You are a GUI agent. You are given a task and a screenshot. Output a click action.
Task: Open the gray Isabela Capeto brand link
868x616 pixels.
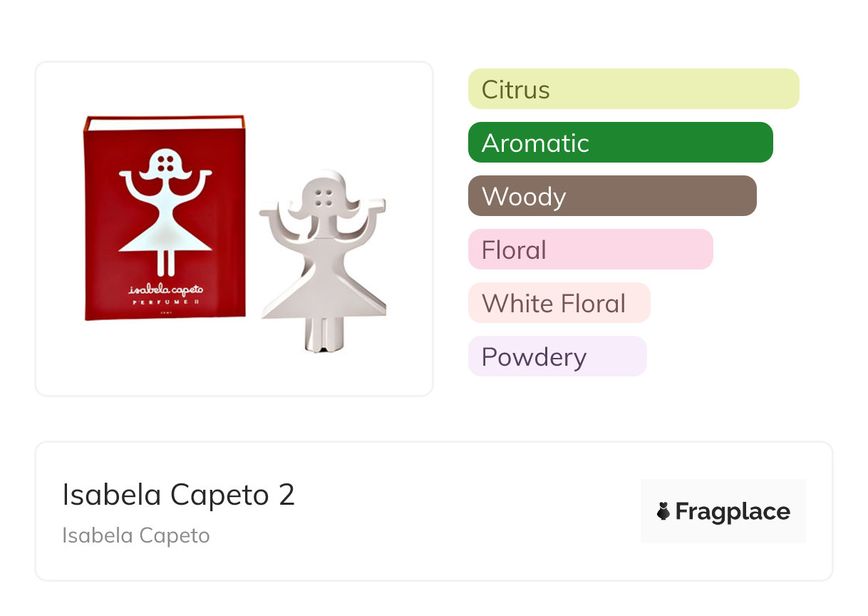tap(135, 535)
